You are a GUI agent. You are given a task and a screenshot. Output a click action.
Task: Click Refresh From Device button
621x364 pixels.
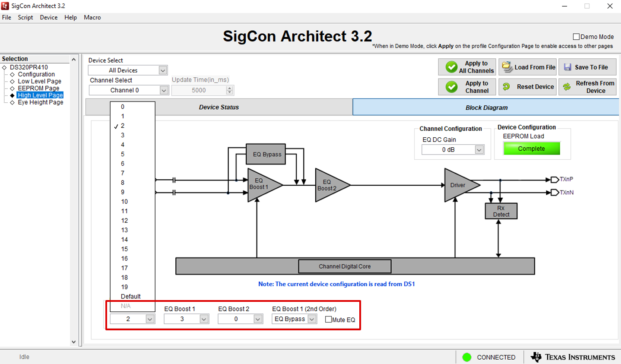click(587, 87)
